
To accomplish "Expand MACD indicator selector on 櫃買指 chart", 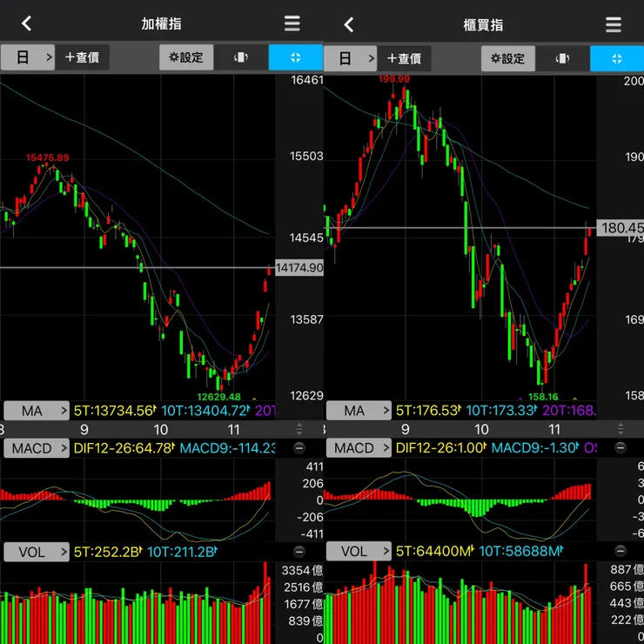I will pyautogui.click(x=359, y=448).
